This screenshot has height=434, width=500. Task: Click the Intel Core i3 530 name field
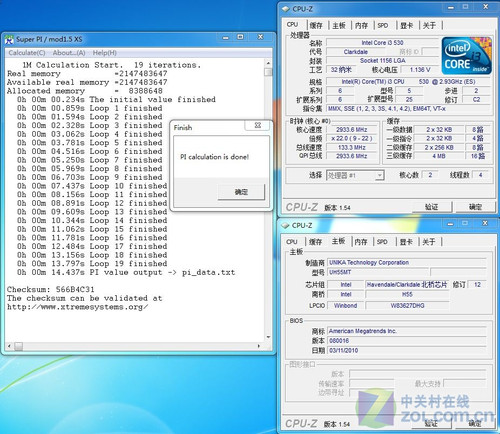pyautogui.click(x=382, y=43)
